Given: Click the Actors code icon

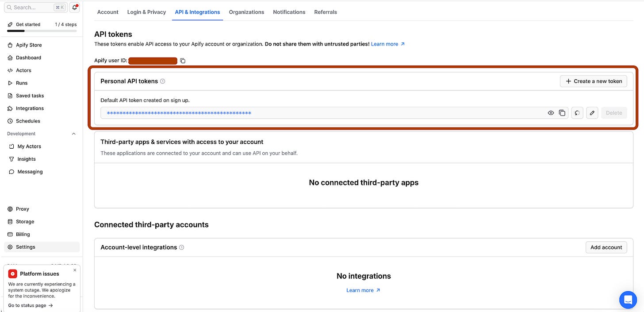Looking at the screenshot, I should 11,70.
